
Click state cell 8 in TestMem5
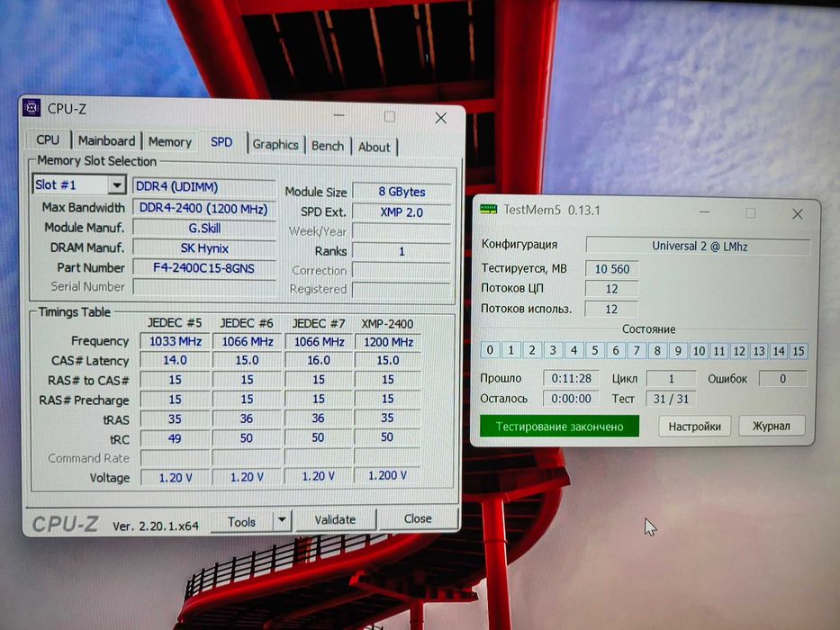(x=657, y=350)
